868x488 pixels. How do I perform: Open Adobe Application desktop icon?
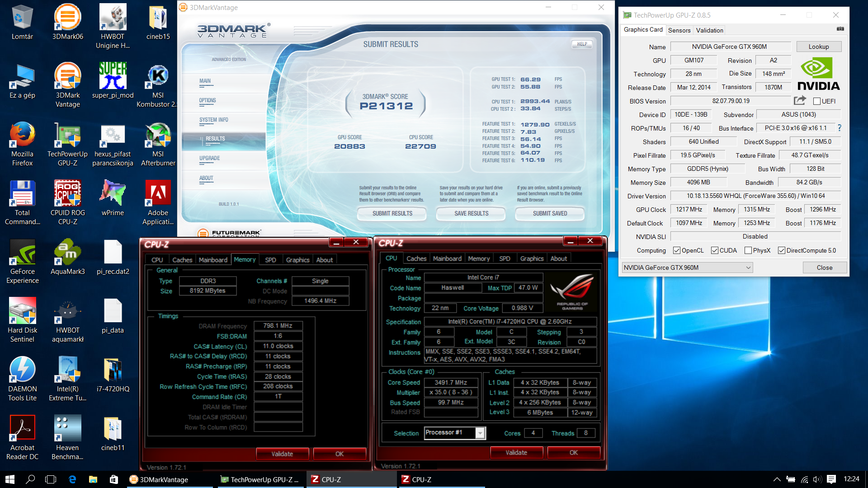(x=158, y=202)
